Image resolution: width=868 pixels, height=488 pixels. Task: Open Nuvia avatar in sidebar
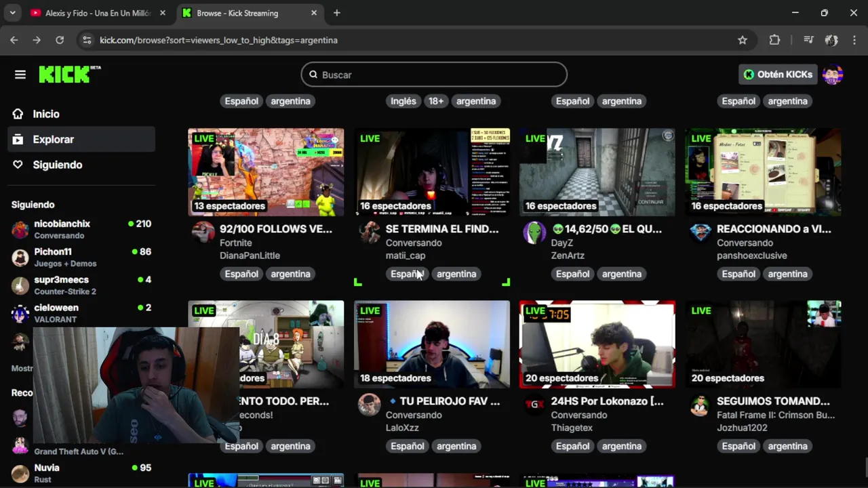(x=20, y=473)
